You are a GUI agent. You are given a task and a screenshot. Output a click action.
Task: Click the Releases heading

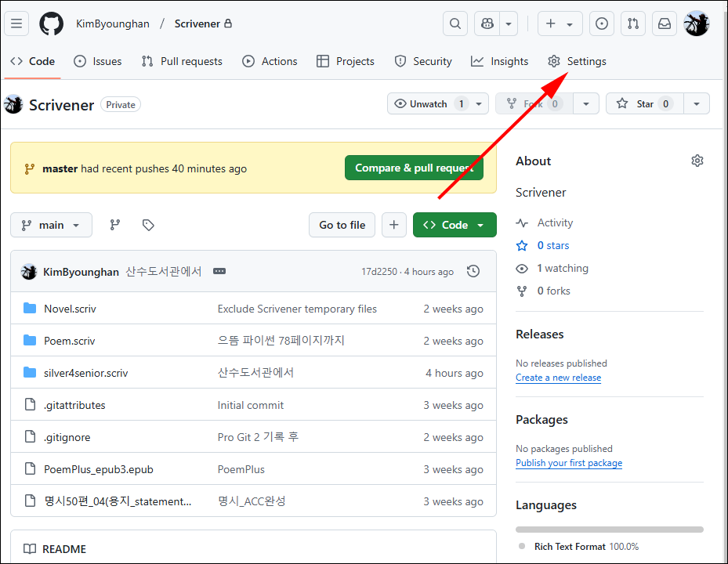click(x=539, y=334)
